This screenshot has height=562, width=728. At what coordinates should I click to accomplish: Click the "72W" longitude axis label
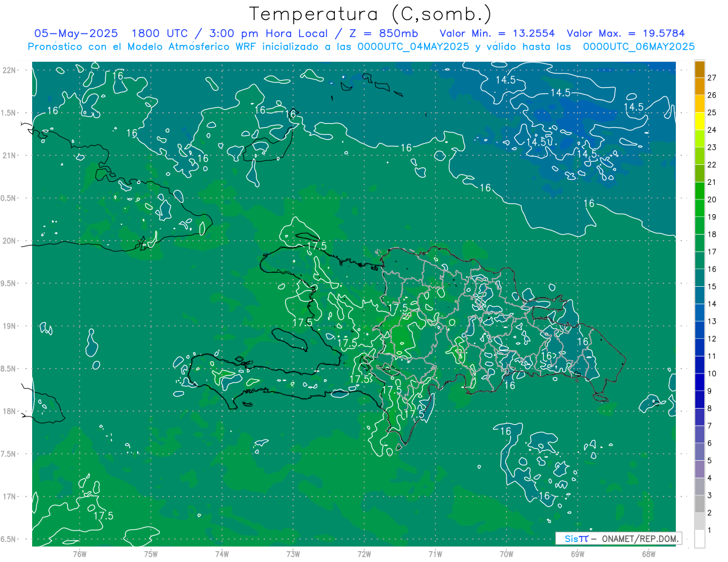click(x=364, y=554)
